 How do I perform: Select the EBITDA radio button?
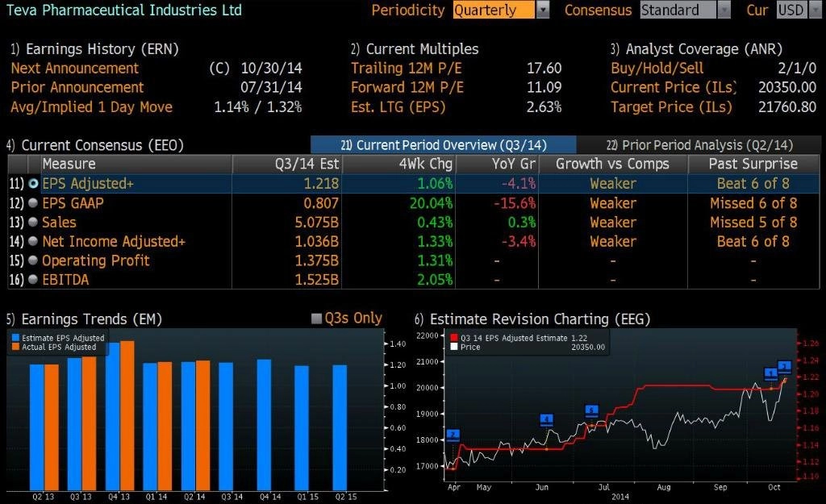pyautogui.click(x=33, y=280)
